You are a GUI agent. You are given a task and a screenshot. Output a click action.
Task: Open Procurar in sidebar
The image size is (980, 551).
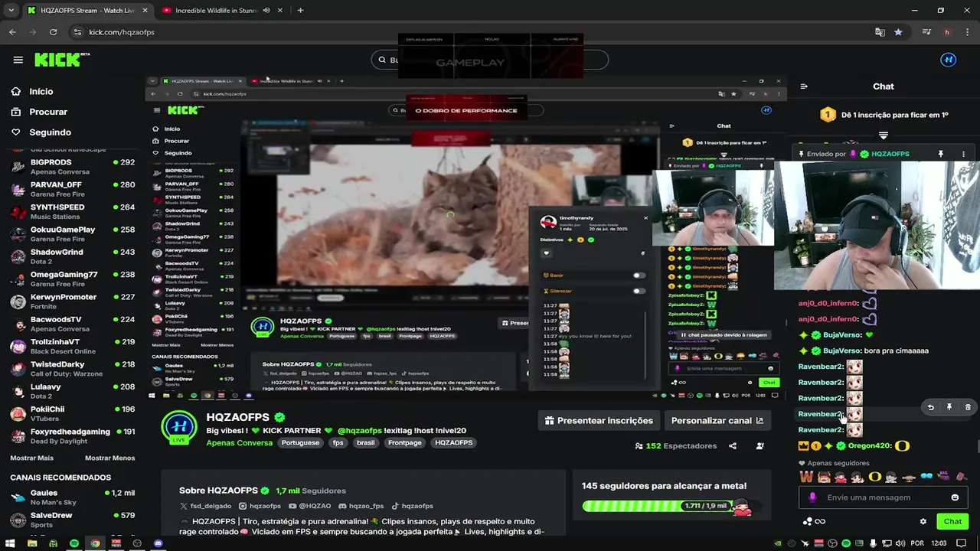pyautogui.click(x=48, y=112)
